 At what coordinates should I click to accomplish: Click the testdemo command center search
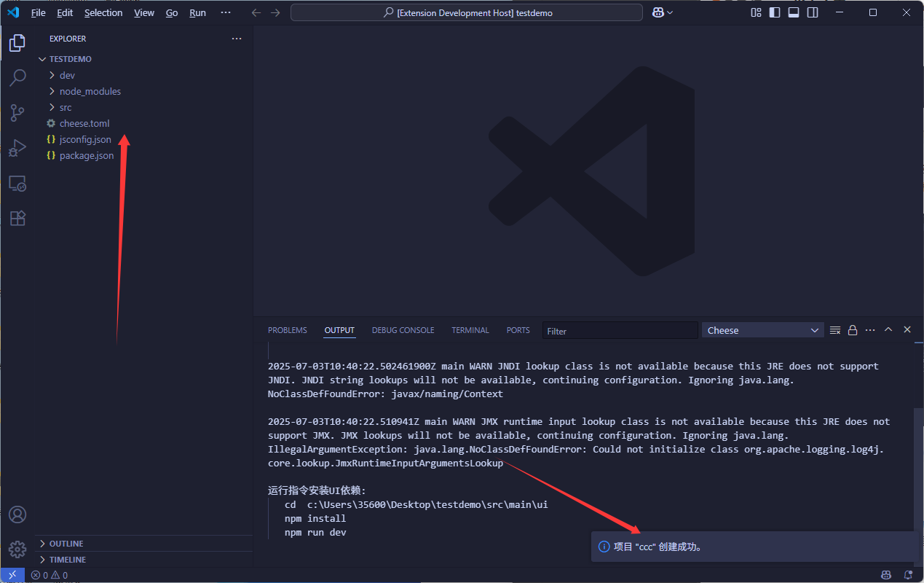click(x=467, y=12)
